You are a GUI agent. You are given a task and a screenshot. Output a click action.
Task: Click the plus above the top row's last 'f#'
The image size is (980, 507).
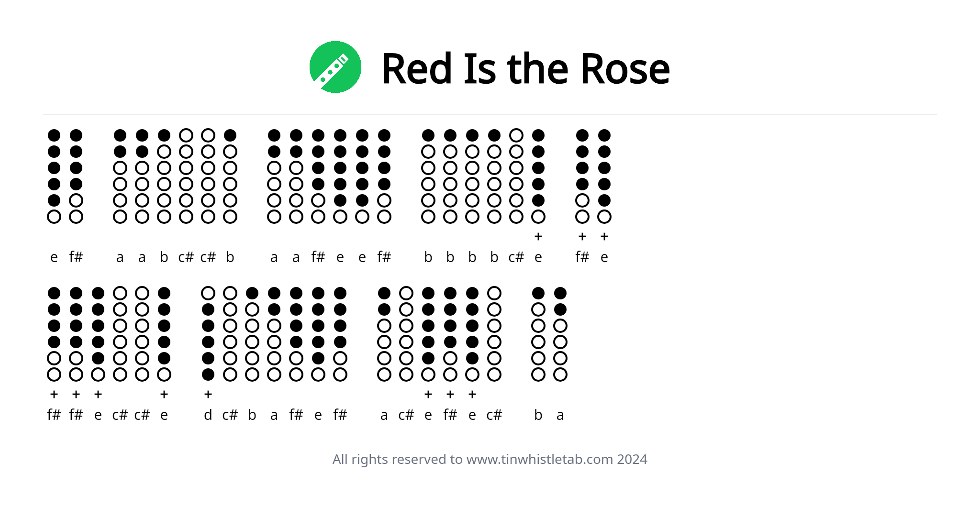click(582, 237)
